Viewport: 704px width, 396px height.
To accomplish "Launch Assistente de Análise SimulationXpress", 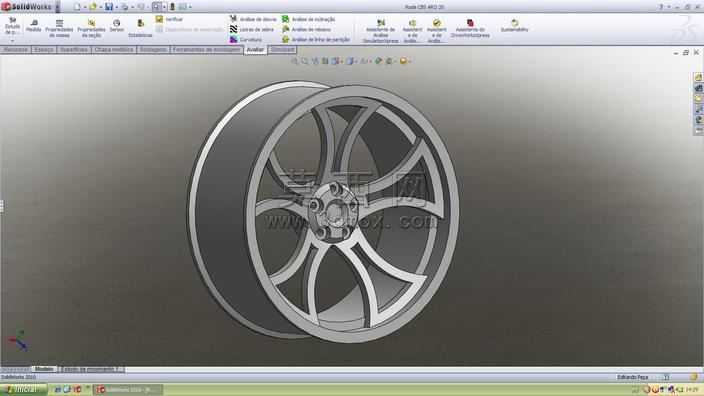I will point(381,31).
